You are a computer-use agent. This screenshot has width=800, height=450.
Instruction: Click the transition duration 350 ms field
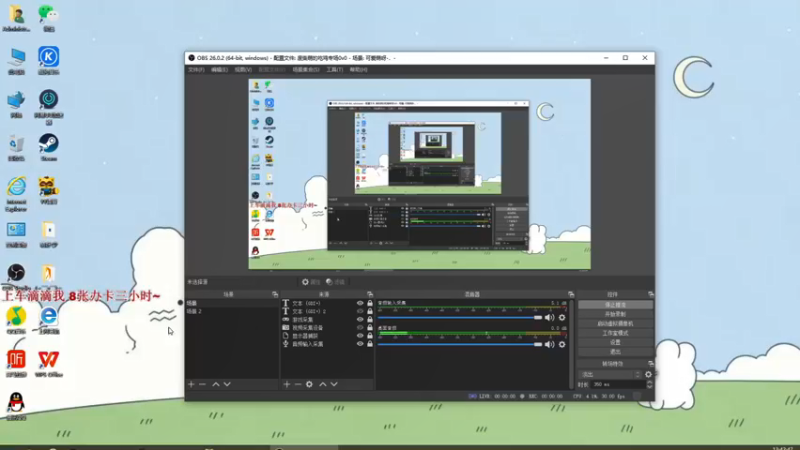[x=618, y=385]
